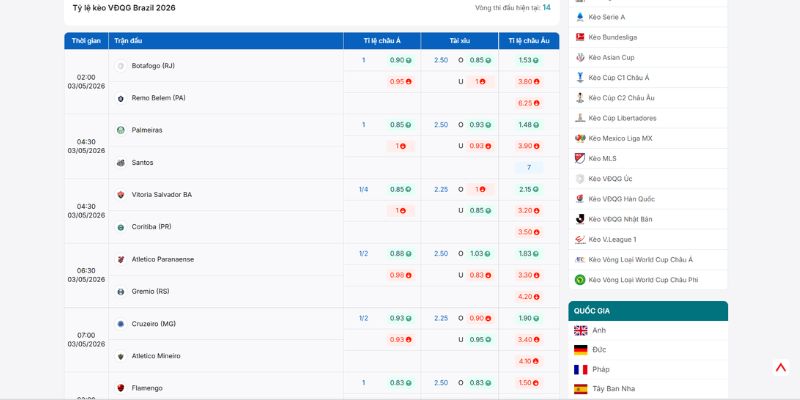Select the Tài xỉu column header
This screenshot has height=400, width=800.
[460, 41]
